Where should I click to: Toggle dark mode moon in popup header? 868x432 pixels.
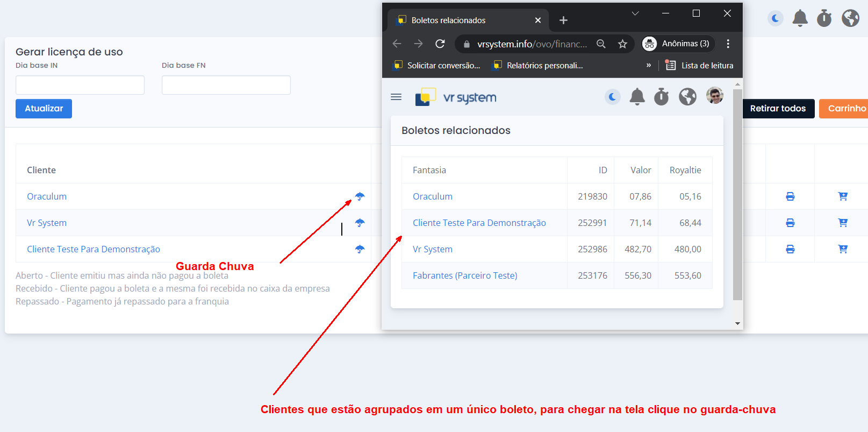point(613,97)
